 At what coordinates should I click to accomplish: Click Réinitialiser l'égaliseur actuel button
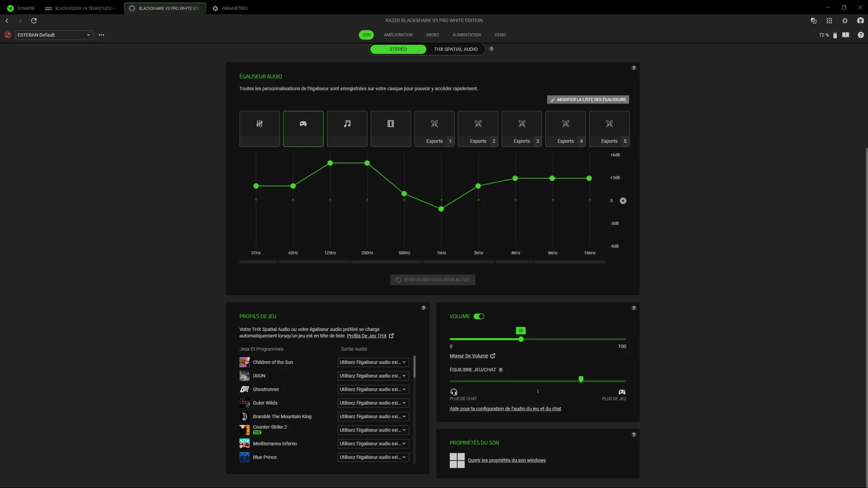(x=433, y=280)
